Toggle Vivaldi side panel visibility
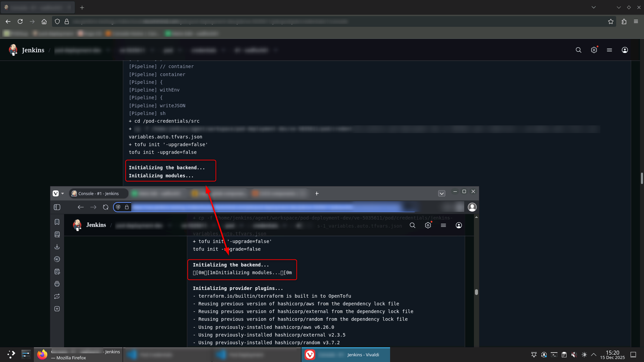The image size is (644, 362). 57,207
